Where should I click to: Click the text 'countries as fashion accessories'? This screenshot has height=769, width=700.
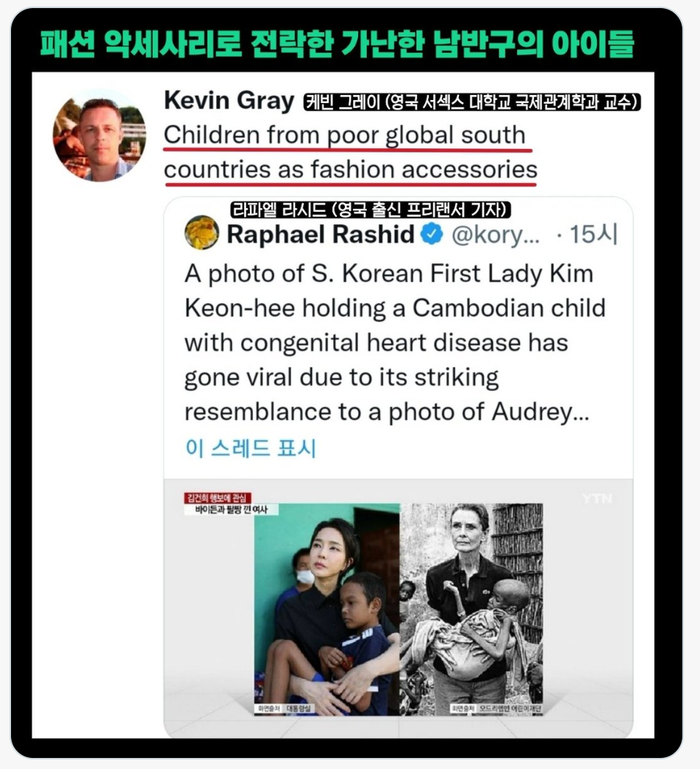pos(351,170)
